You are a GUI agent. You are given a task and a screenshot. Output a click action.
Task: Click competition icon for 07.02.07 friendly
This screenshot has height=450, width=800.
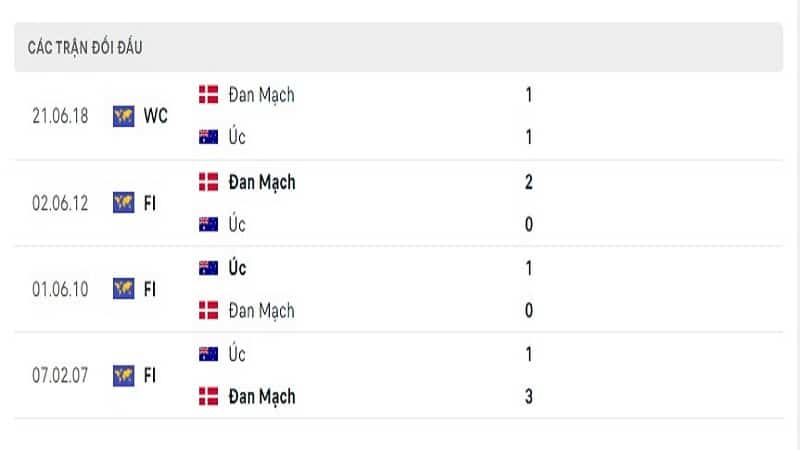(123, 376)
